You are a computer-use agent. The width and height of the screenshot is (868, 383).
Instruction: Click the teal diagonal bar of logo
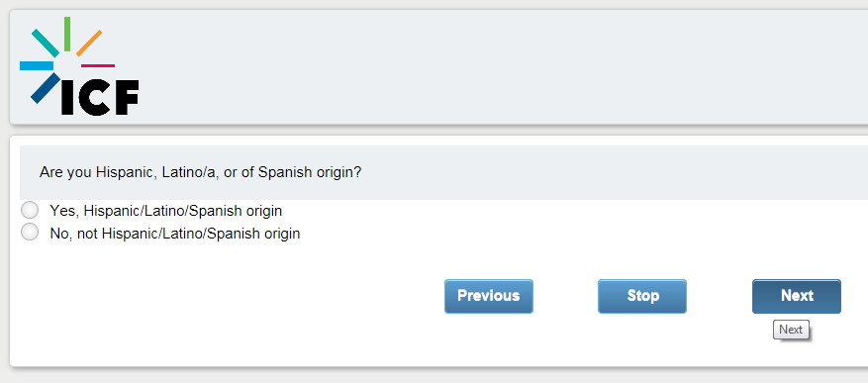click(x=46, y=44)
